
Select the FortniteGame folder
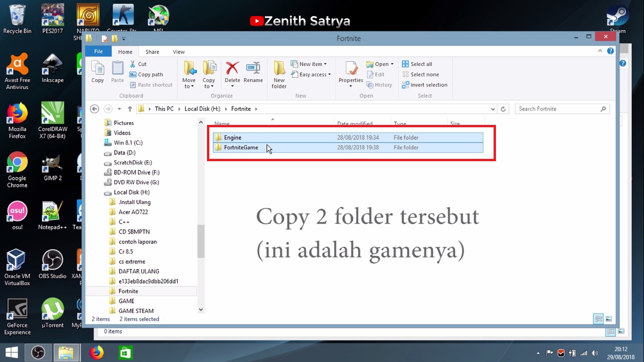348,148
